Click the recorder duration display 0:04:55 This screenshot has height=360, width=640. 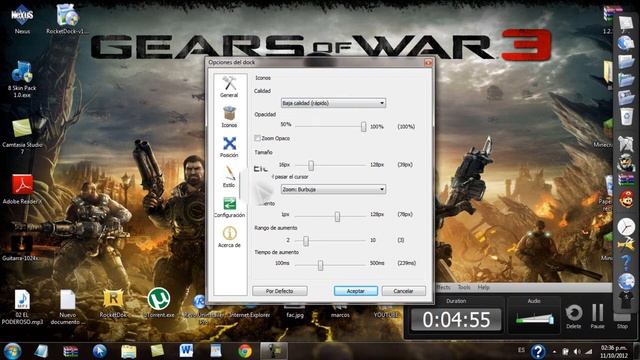pyautogui.click(x=456, y=320)
